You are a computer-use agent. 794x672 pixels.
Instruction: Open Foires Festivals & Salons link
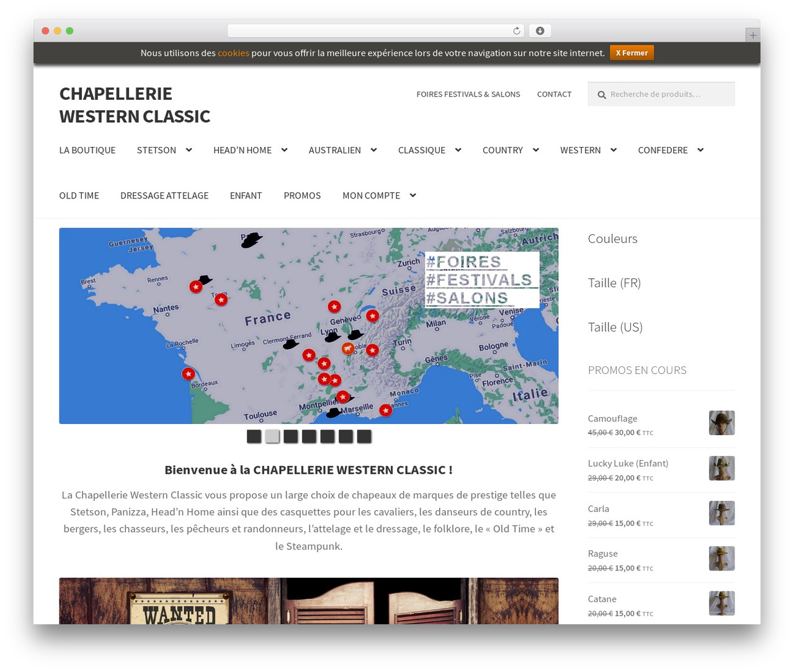click(468, 94)
